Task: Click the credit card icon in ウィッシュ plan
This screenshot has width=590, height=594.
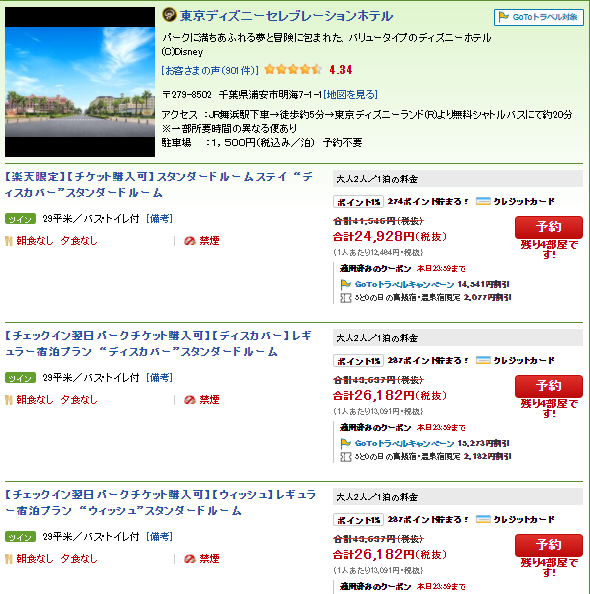Action: point(483,519)
